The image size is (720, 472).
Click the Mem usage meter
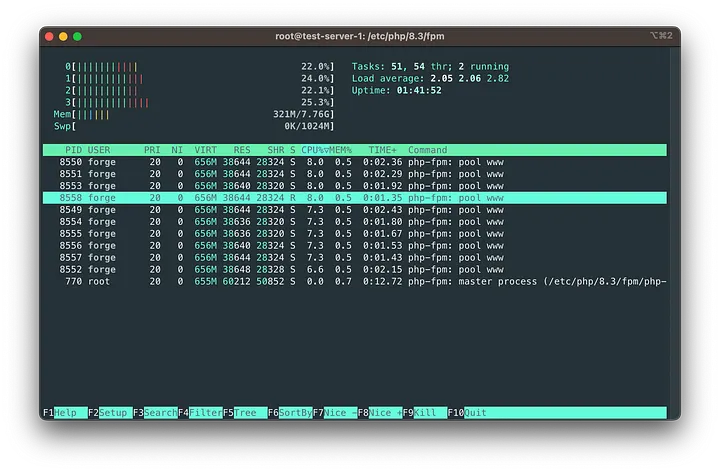tap(194, 114)
